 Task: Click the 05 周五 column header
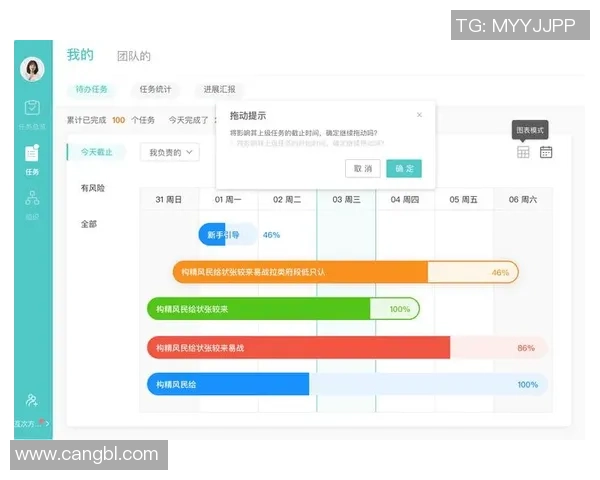(463, 199)
